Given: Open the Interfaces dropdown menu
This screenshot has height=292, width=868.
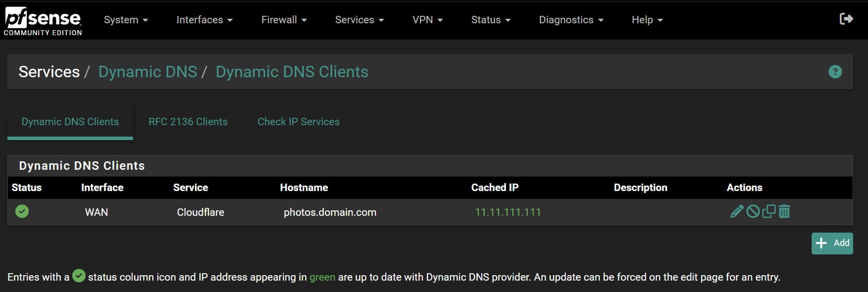Looking at the screenshot, I should pyautogui.click(x=204, y=20).
